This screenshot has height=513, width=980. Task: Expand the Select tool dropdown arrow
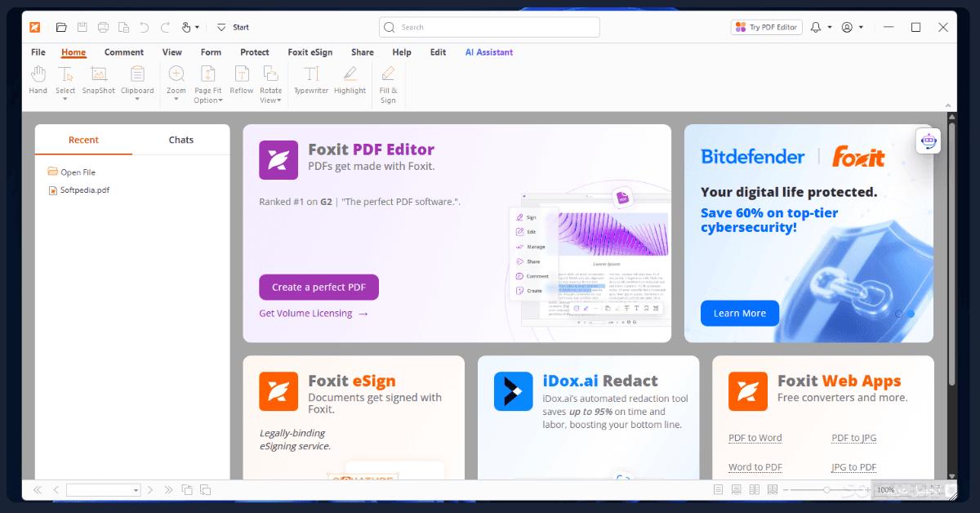[x=65, y=100]
